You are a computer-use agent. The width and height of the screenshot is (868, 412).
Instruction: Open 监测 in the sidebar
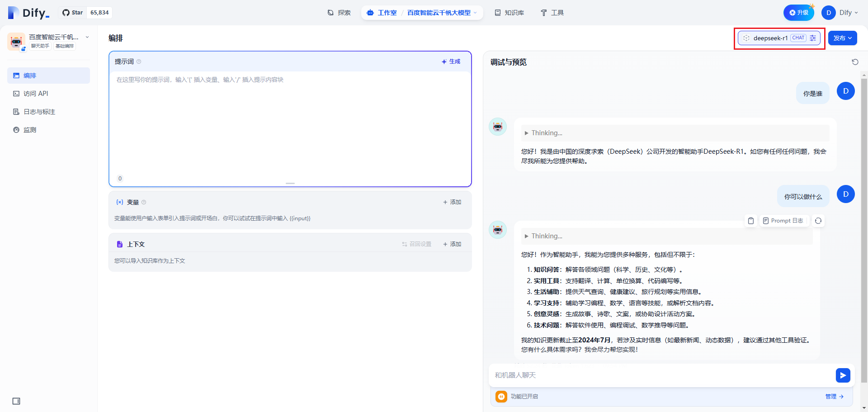pyautogui.click(x=48, y=130)
